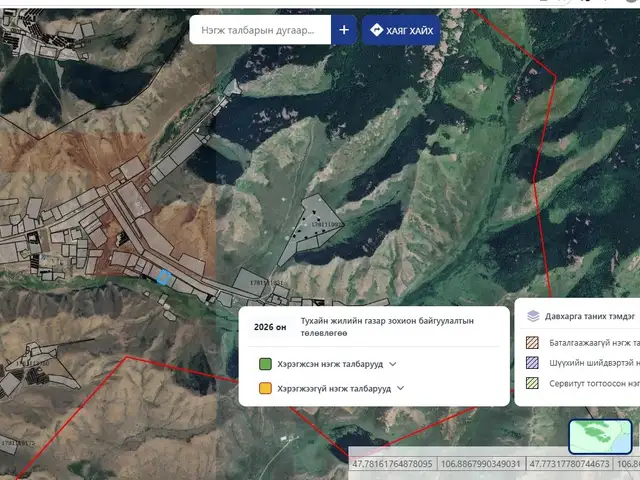Select the 2026 он year label
This screenshot has width=640, height=480.
pyautogui.click(x=270, y=327)
